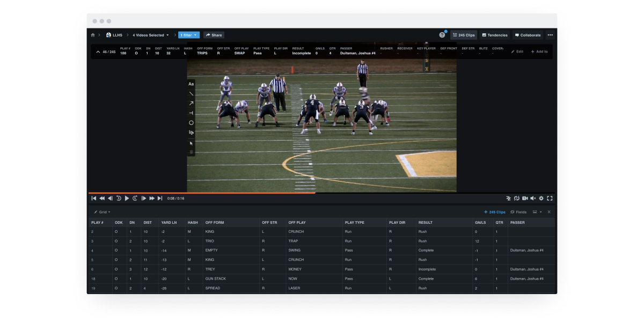Image resolution: width=644 pixels, height=322 pixels.
Task: Open the Tendencies tab
Action: [x=494, y=35]
